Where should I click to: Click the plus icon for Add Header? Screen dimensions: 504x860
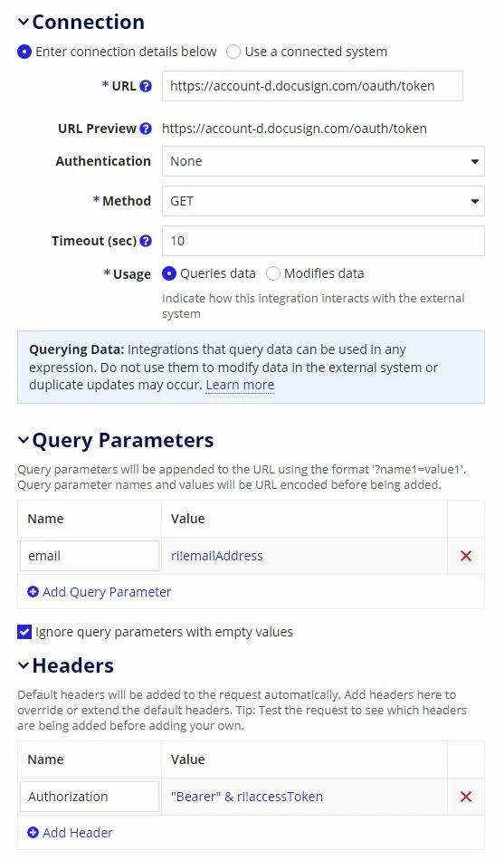tap(33, 833)
